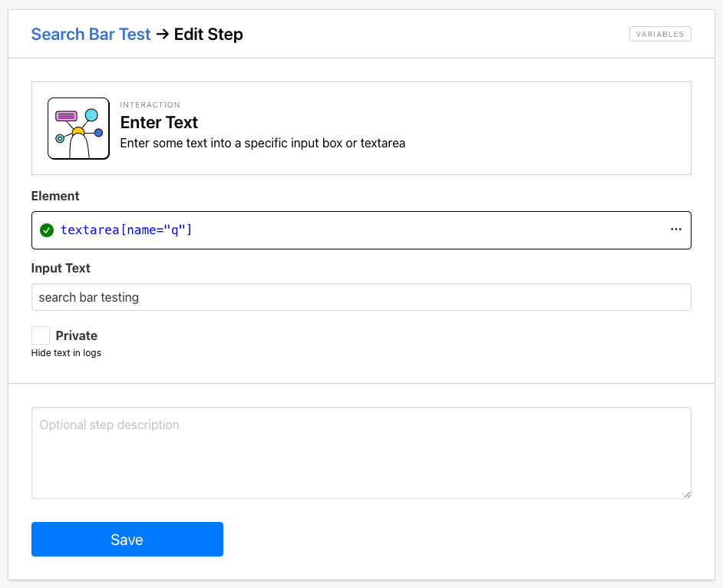The height and width of the screenshot is (588, 723).
Task: Click the green checkmark on the element selector
Action: 47,230
